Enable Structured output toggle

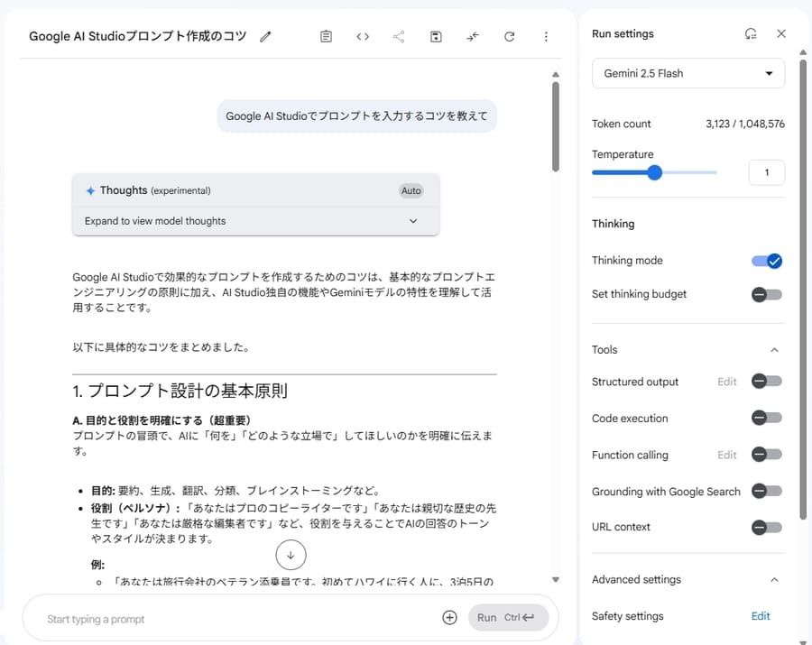coord(767,381)
